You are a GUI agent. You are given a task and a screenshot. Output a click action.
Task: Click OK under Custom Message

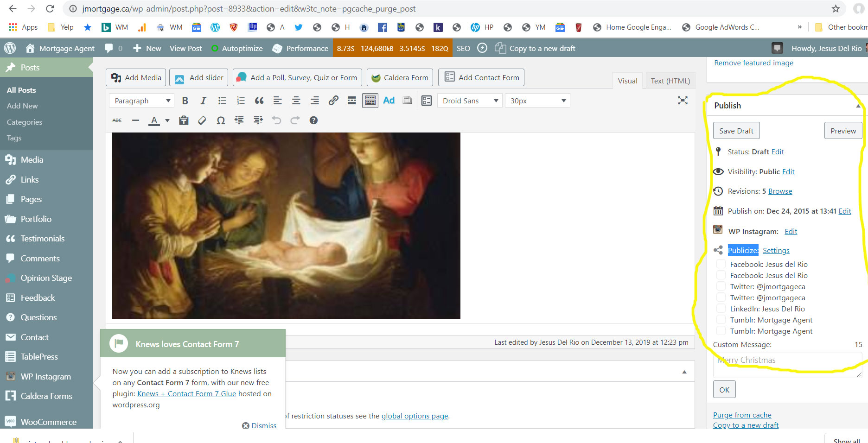pos(724,390)
